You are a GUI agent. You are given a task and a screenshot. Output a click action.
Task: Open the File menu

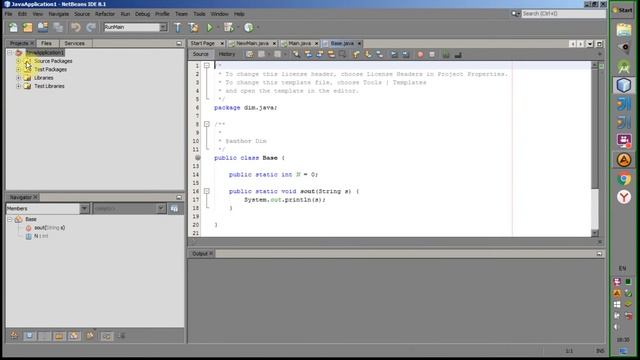click(9, 14)
